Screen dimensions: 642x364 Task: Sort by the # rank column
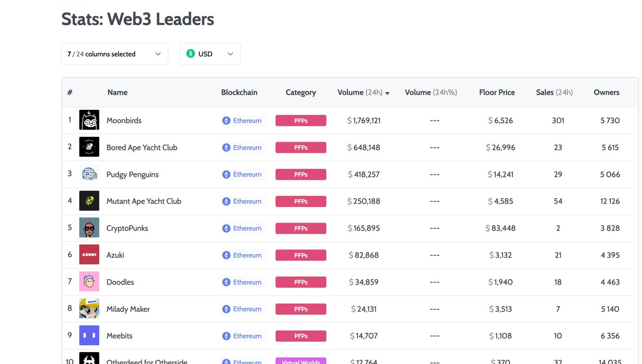pos(70,92)
